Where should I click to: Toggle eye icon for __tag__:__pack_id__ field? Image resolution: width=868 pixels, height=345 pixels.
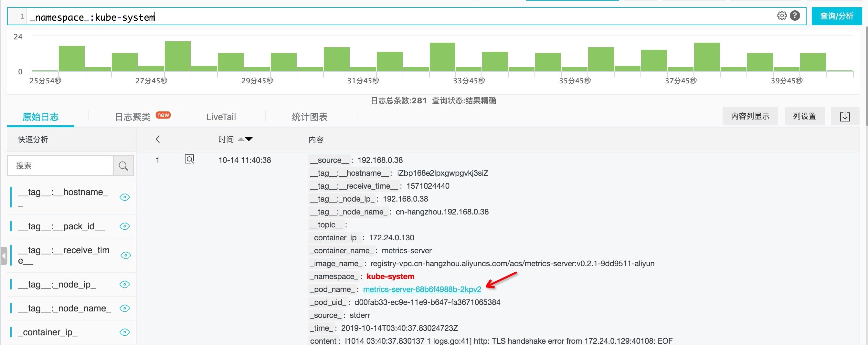tap(125, 226)
